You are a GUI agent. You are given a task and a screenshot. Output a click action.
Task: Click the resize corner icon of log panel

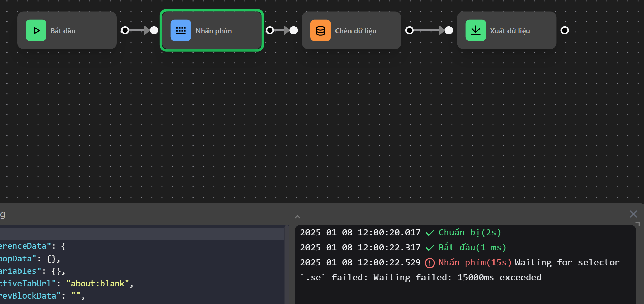638,224
